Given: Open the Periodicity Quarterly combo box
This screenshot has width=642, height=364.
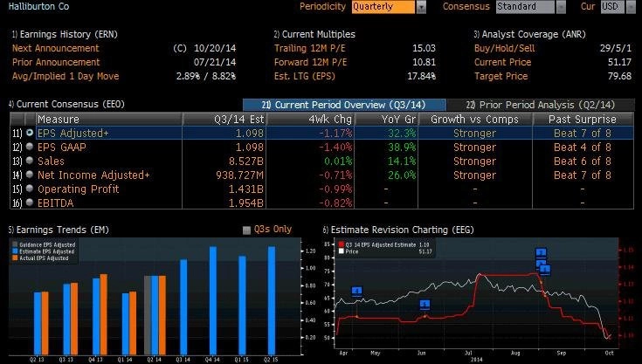Looking at the screenshot, I should pos(383,6).
